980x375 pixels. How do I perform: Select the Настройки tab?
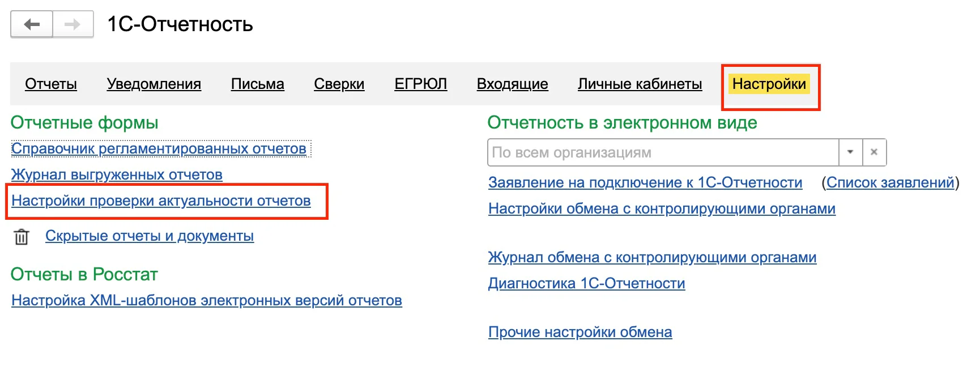769,84
